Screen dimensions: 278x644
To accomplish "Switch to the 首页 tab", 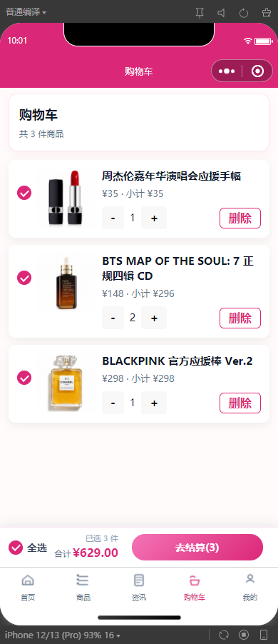I will (28, 588).
